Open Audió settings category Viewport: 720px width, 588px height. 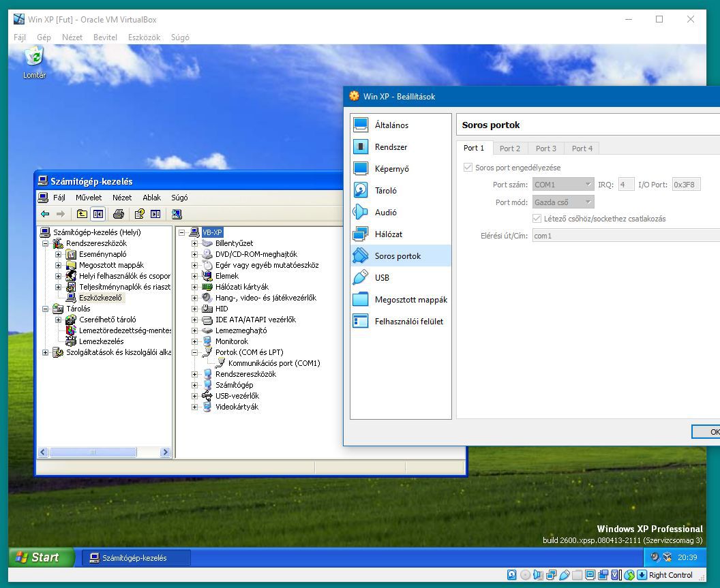(x=400, y=212)
